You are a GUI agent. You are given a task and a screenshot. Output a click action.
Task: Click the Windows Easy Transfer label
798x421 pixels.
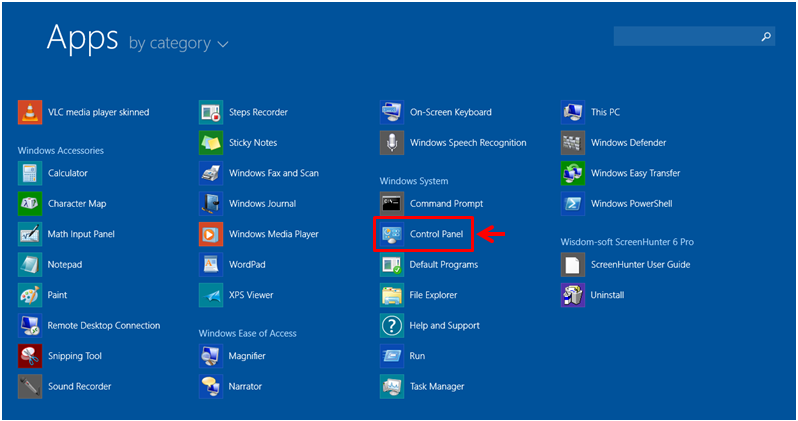635,174
